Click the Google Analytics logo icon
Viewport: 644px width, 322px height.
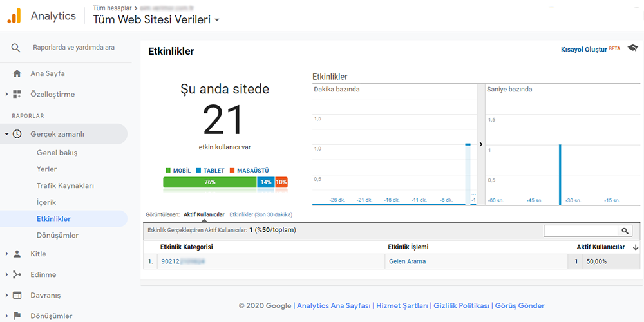14,16
